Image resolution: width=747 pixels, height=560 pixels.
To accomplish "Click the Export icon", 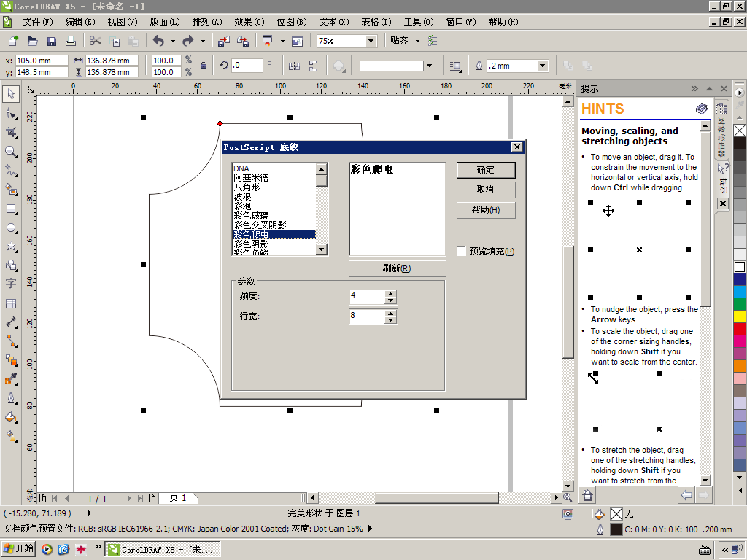I will click(243, 41).
